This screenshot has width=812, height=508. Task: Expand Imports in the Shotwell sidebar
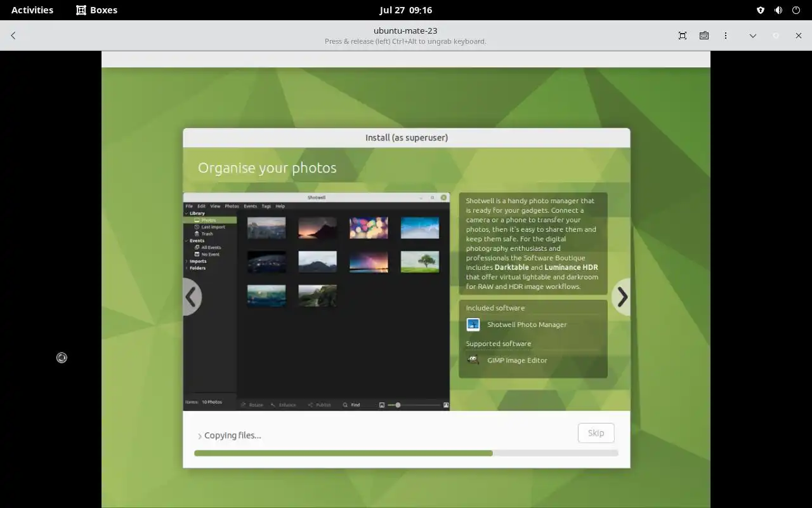point(187,261)
